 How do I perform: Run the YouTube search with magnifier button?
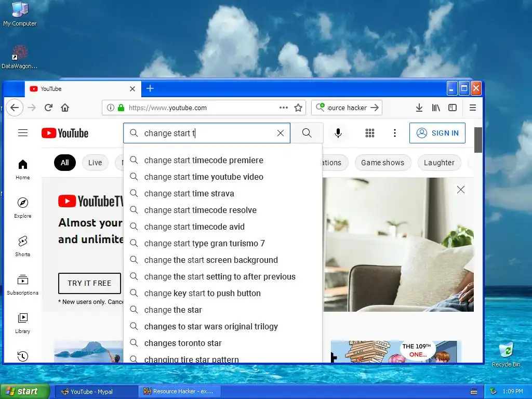tap(307, 133)
